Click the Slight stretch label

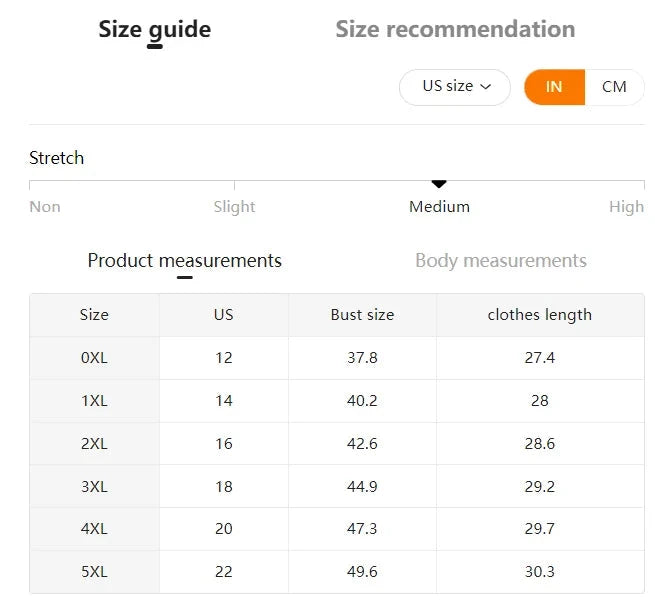tap(234, 207)
